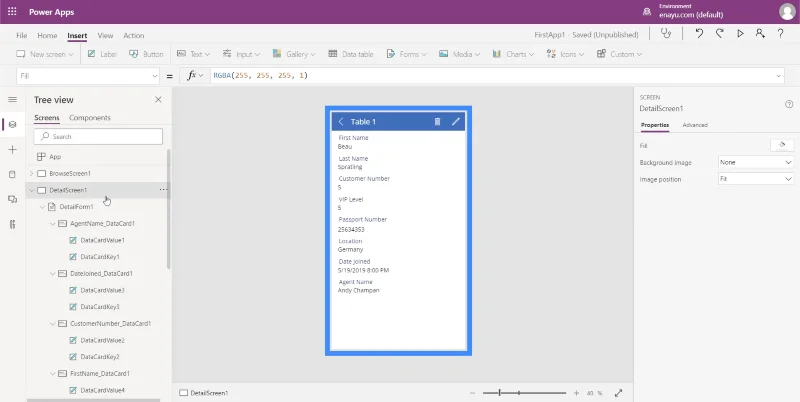Click the Redo arrow

pos(720,34)
